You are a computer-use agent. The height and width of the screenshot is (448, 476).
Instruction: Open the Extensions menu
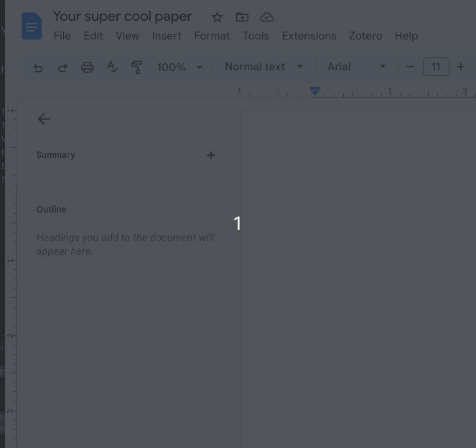click(x=309, y=36)
